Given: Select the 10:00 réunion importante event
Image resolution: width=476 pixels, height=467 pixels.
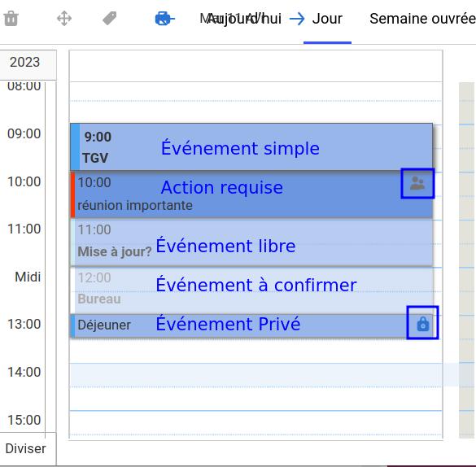Looking at the screenshot, I should coord(251,194).
